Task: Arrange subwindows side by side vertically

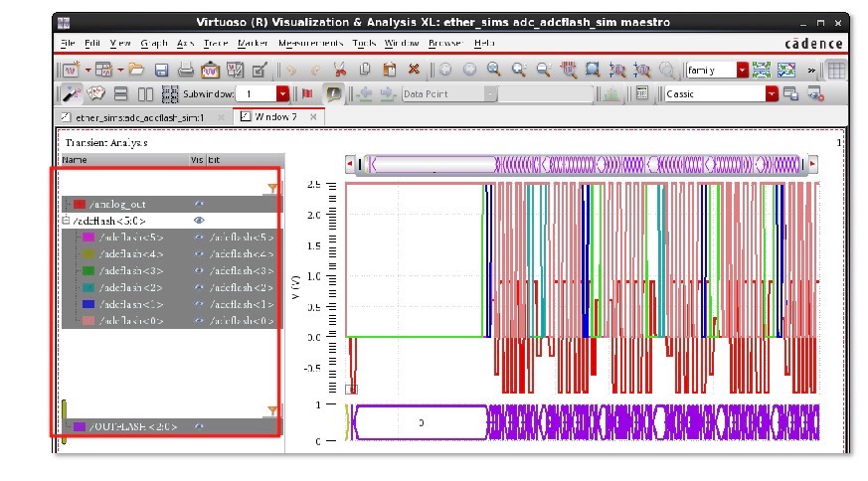Action: tap(145, 94)
